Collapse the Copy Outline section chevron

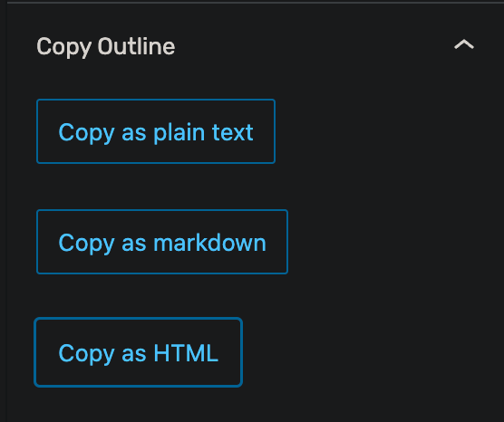tap(464, 44)
